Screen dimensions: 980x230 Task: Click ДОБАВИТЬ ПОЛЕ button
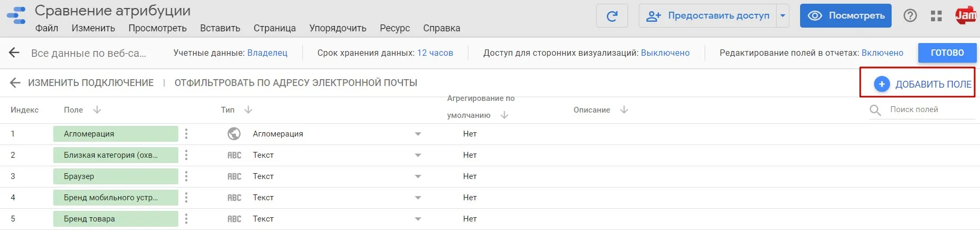click(923, 84)
